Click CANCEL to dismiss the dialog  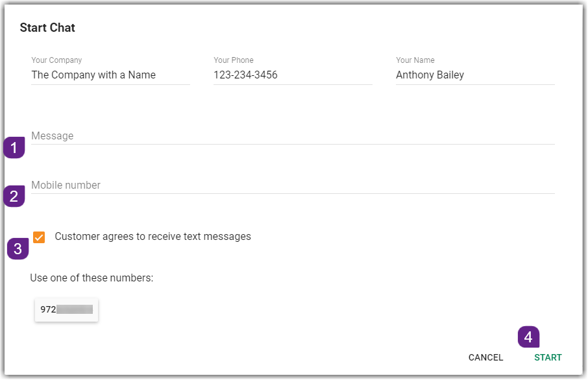tap(485, 357)
